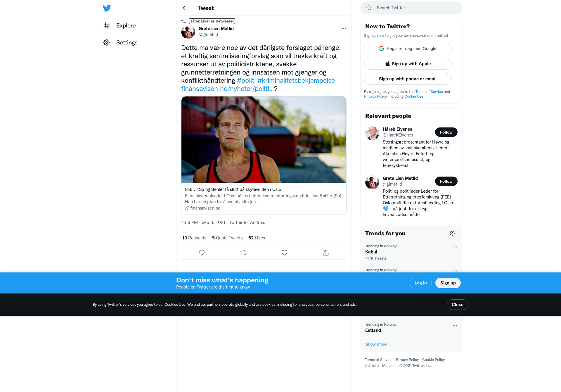Go back using the arrow icon

click(185, 8)
